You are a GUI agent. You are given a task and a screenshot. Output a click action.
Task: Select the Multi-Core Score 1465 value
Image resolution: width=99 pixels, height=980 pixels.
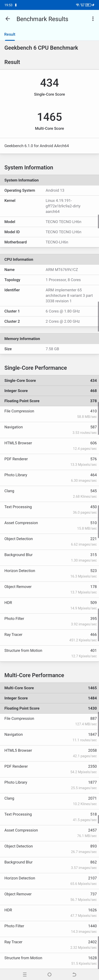pyautogui.click(x=50, y=117)
